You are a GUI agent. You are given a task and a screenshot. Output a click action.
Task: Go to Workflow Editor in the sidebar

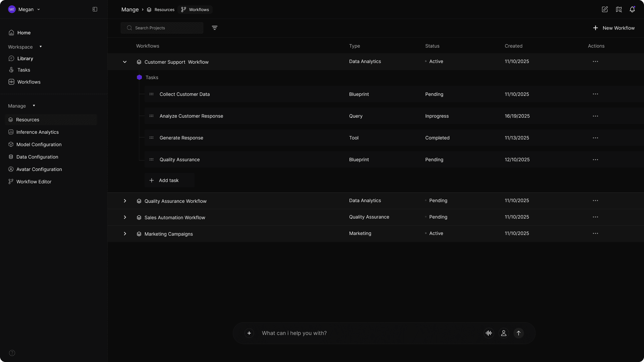pyautogui.click(x=34, y=182)
